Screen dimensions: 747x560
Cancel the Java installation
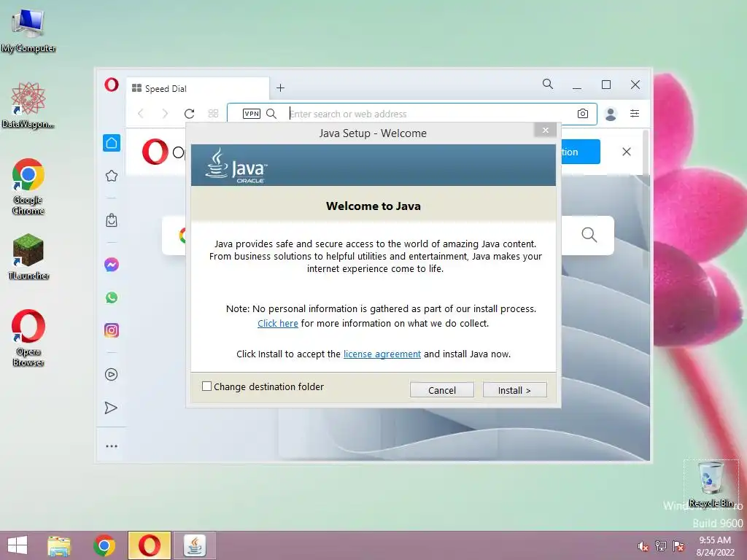[441, 390]
